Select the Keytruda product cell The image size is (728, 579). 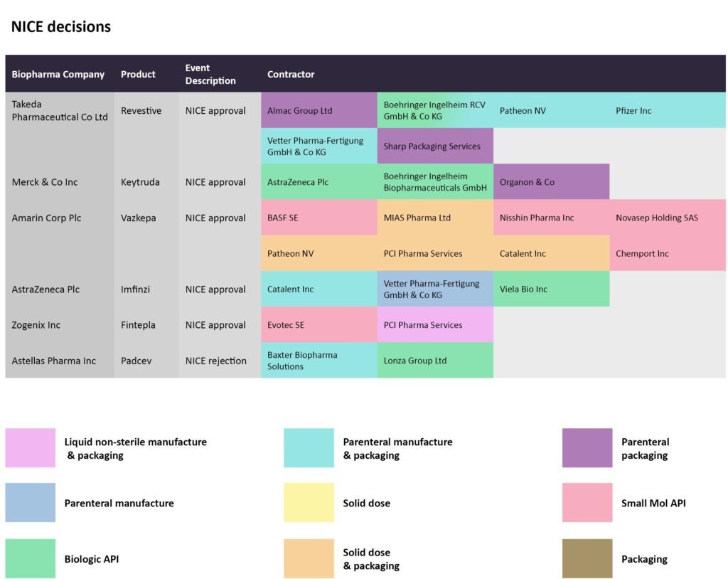[x=140, y=181]
